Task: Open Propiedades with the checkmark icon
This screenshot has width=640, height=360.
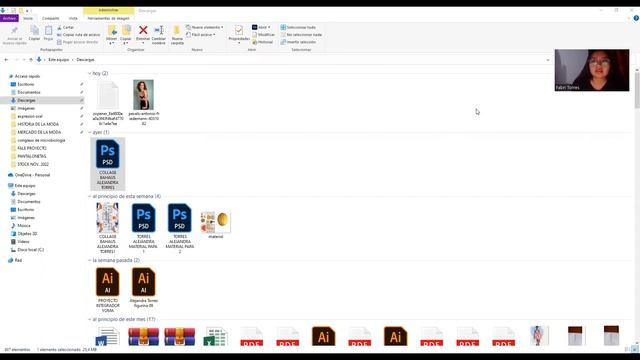Action: click(239, 33)
